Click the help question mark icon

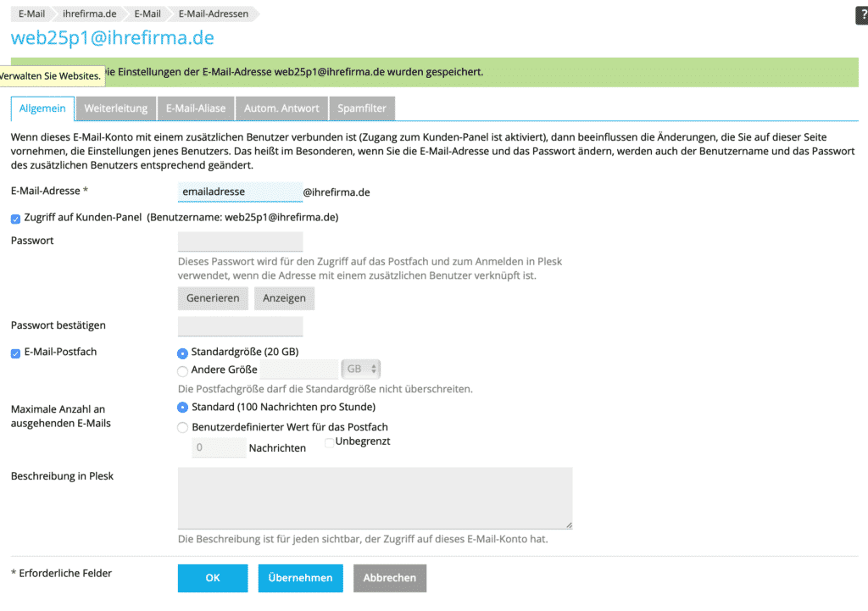pyautogui.click(x=862, y=16)
